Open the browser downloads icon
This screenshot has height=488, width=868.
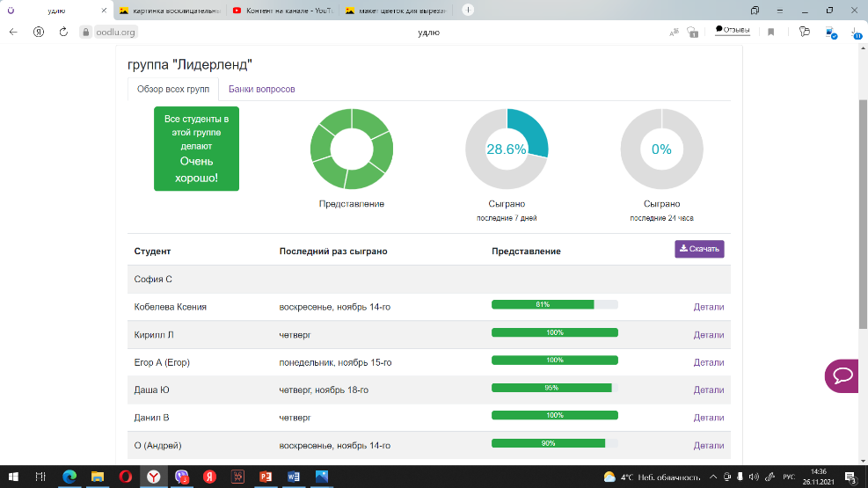point(856,32)
